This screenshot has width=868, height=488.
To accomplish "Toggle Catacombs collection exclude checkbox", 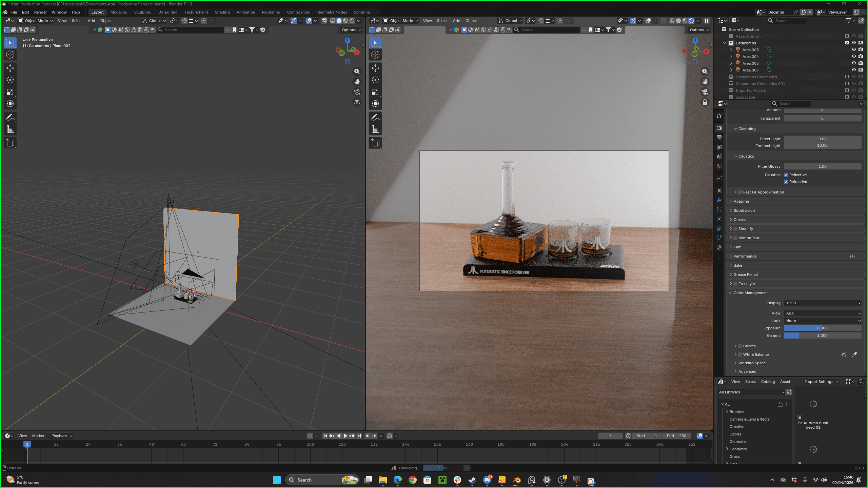I will click(x=847, y=43).
